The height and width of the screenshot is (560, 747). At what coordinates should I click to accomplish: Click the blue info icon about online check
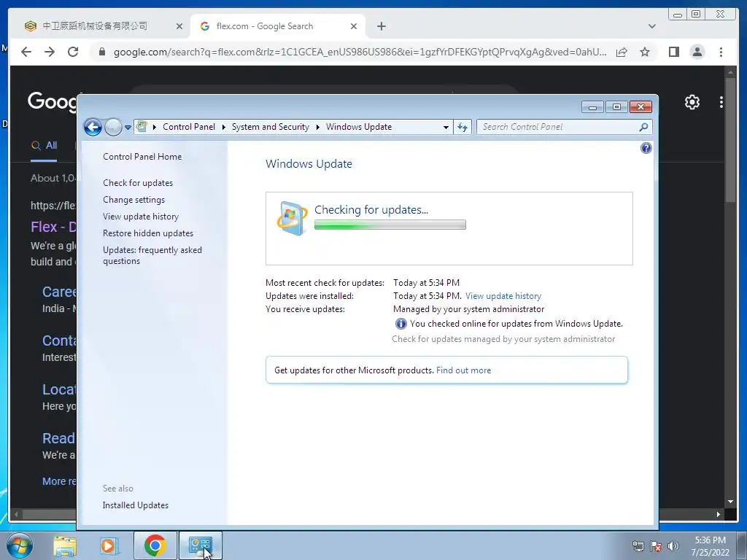(x=401, y=324)
